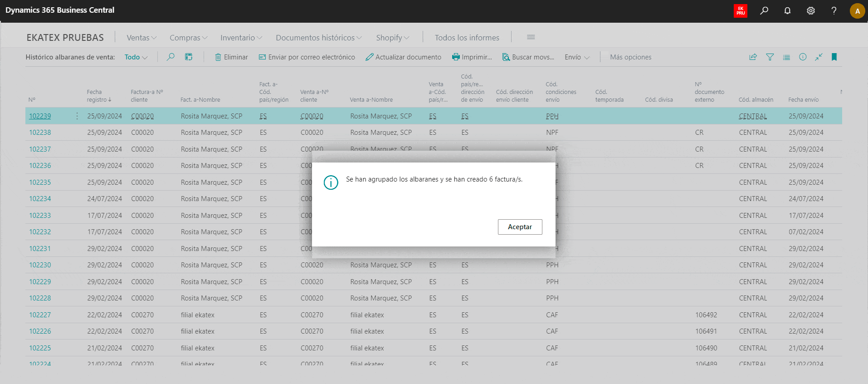Search the list with the magnifier icon
868x384 pixels.
171,57
